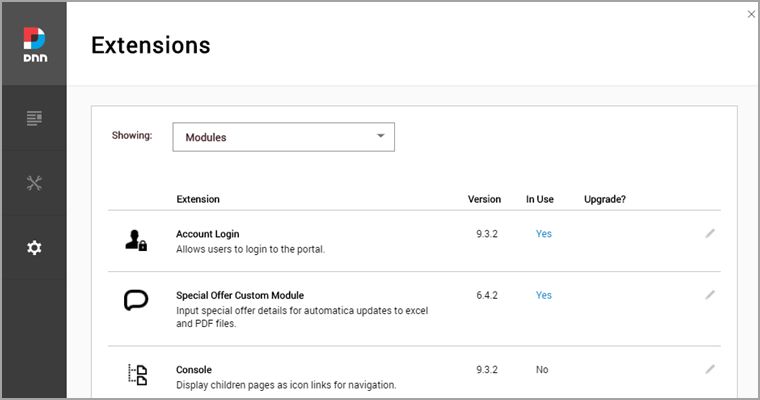Click the Console module icon

click(x=137, y=375)
